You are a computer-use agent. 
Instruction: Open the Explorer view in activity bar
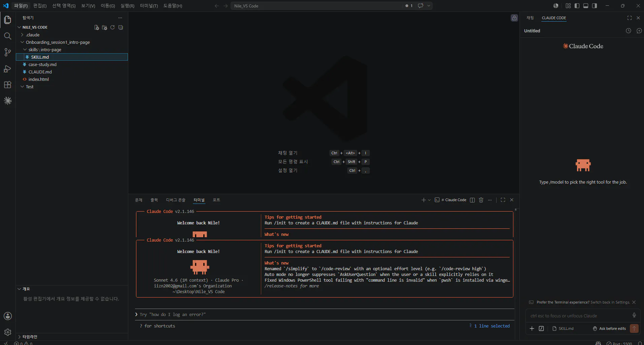tap(7, 20)
